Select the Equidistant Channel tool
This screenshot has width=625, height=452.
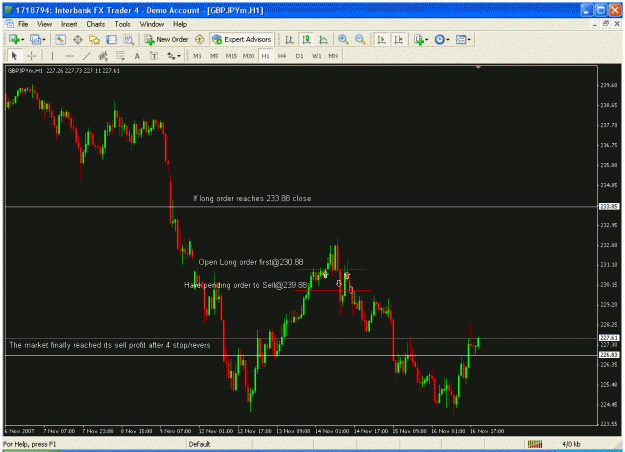click(103, 56)
